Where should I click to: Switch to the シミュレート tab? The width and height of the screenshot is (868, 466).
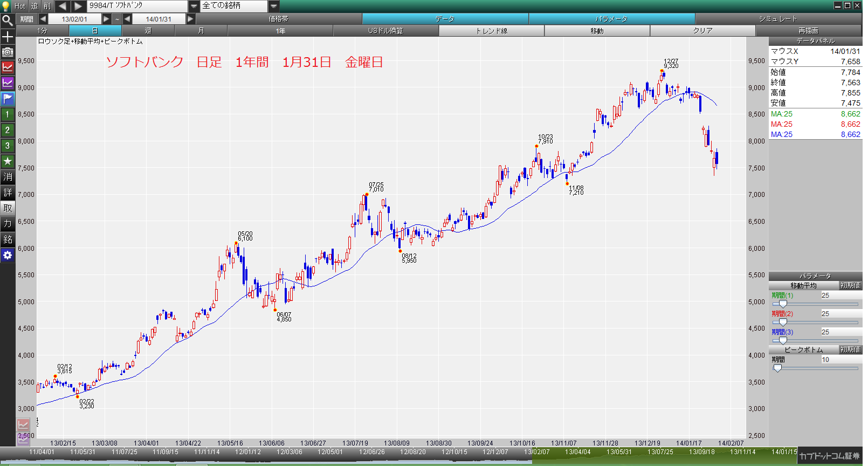click(x=778, y=19)
